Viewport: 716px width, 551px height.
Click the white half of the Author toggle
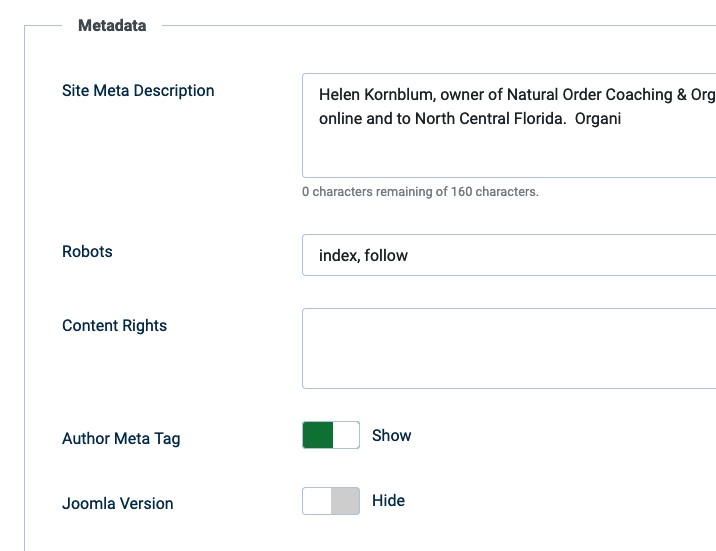click(x=346, y=435)
